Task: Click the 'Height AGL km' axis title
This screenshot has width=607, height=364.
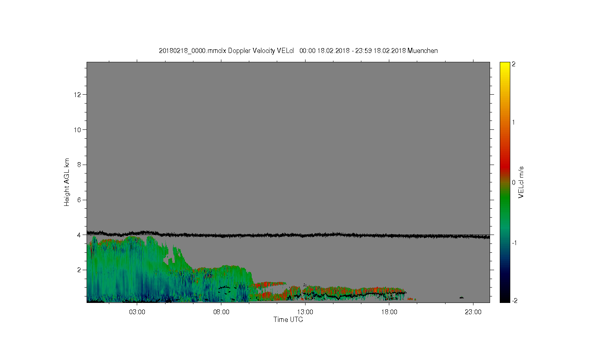Action: 67,182
